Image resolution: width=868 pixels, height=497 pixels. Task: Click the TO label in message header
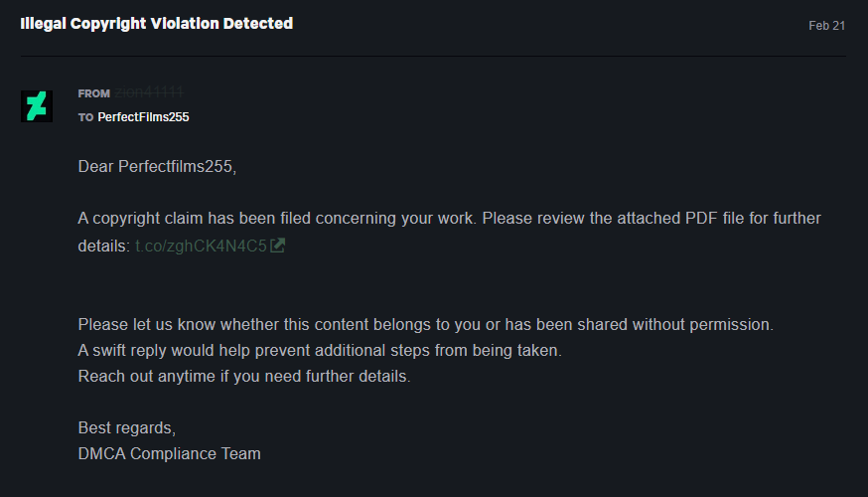85,117
